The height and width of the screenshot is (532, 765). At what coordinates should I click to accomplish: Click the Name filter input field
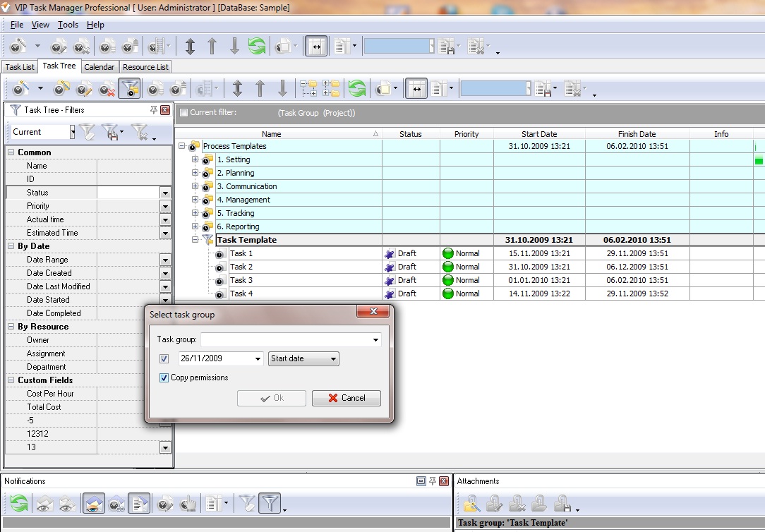point(134,166)
